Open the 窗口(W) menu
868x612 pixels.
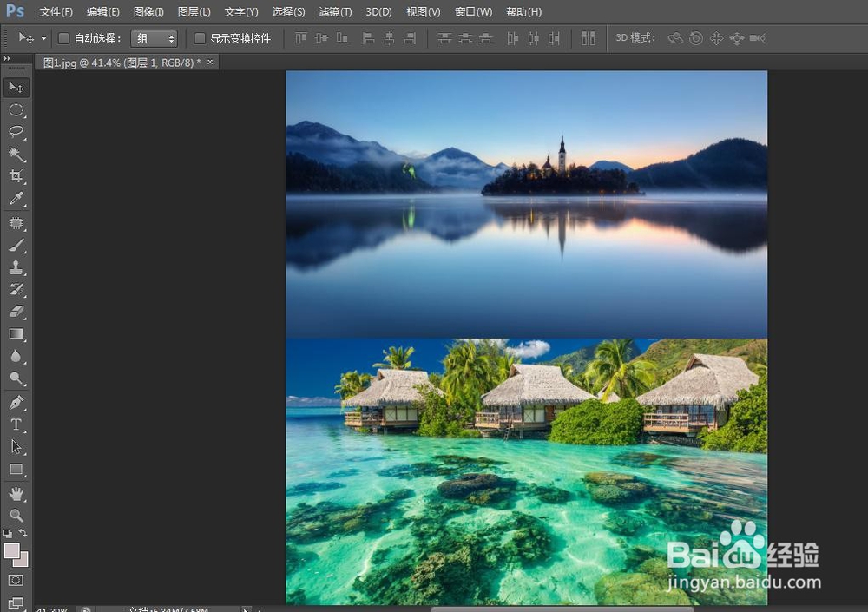(473, 11)
